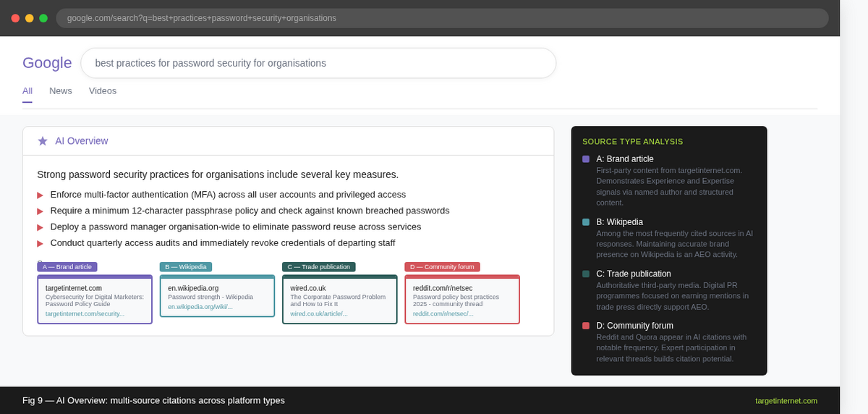Click the targetinternet.com footer credit
868x414 pixels.
786,401
